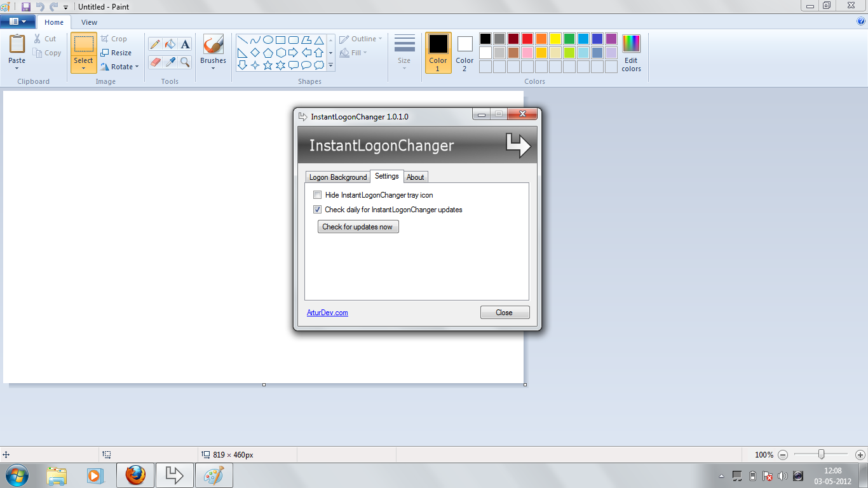This screenshot has height=488, width=868.
Task: Click the Zoom in plus button
Action: [x=860, y=455]
